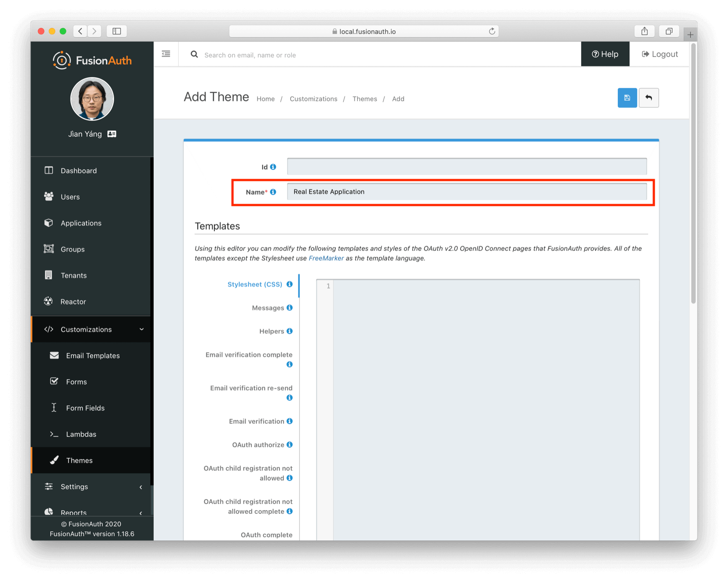Click info icon under Email verification re-send

click(289, 398)
